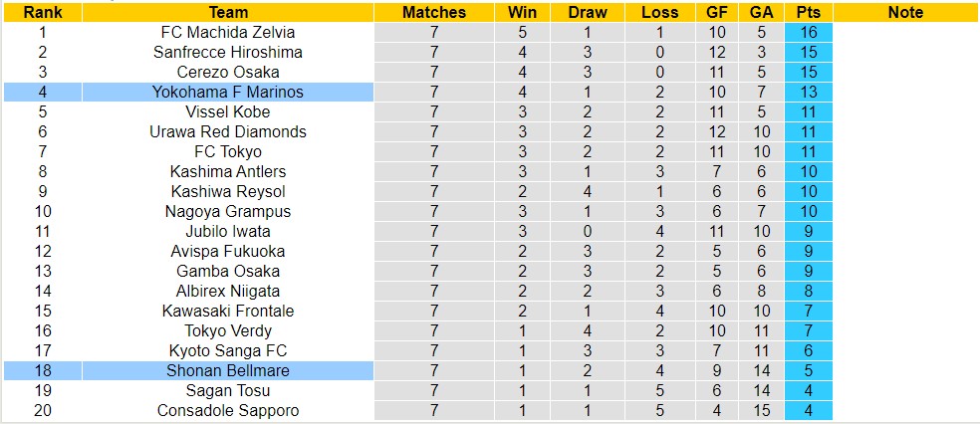Click Sanfrecce Hiroshima team name
Screen dimensions: 980x424
point(228,52)
